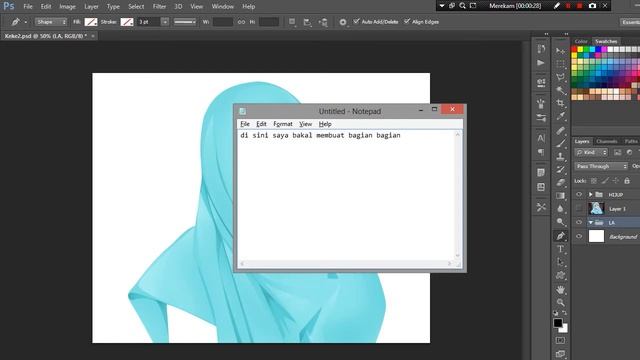The image size is (640, 360).
Task: Switch to the Channels tab
Action: pyautogui.click(x=607, y=141)
